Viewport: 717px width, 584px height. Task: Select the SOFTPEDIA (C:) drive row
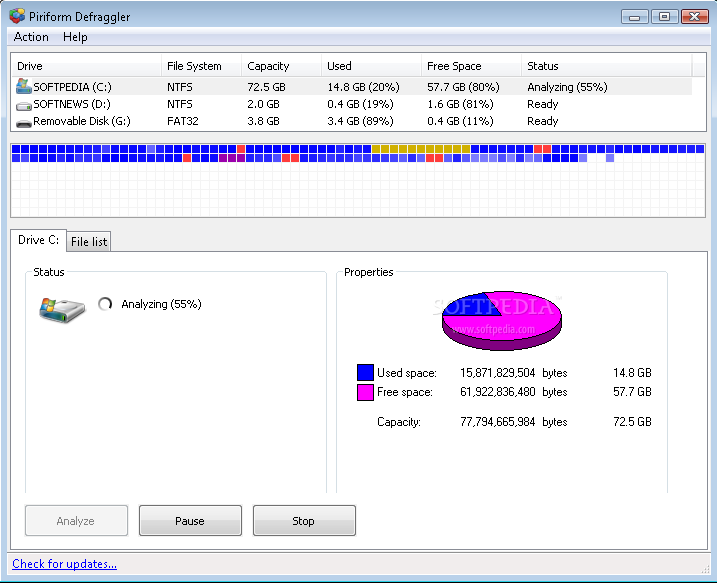click(x=352, y=87)
